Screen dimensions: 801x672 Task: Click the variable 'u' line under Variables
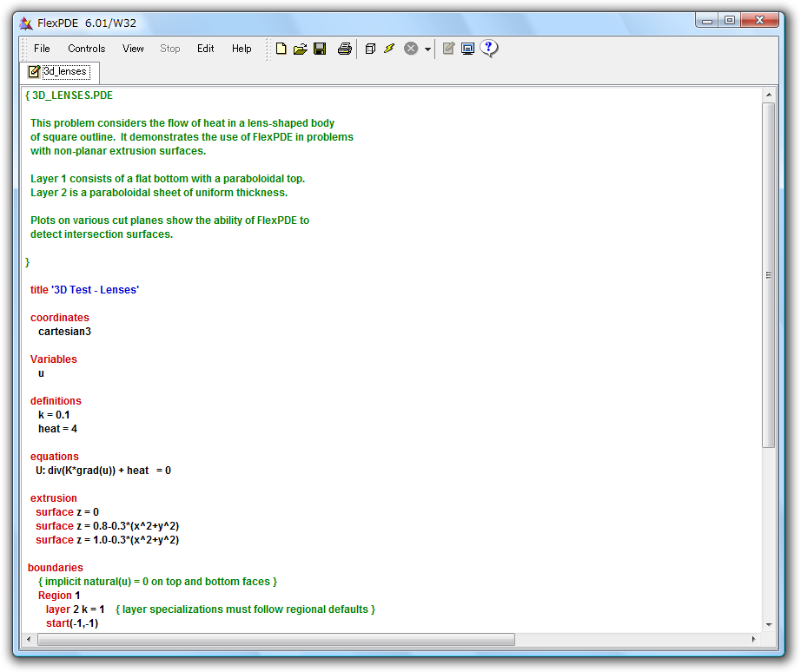pos(41,373)
